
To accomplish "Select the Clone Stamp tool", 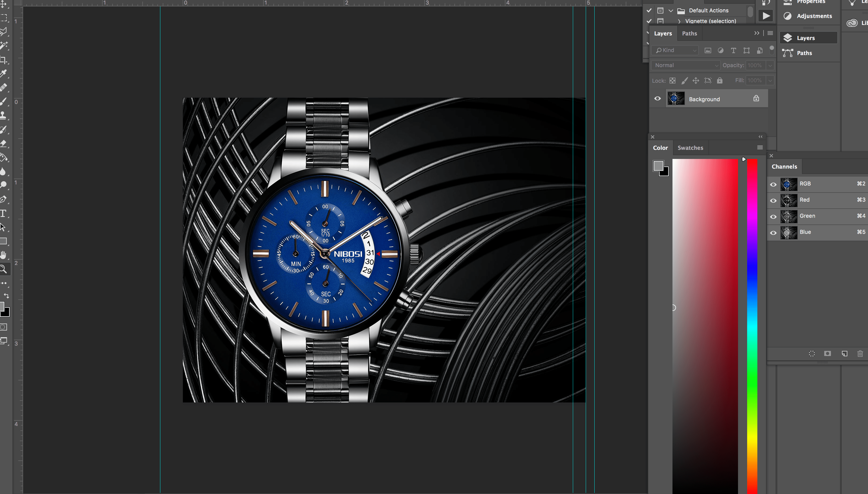I will pos(3,115).
